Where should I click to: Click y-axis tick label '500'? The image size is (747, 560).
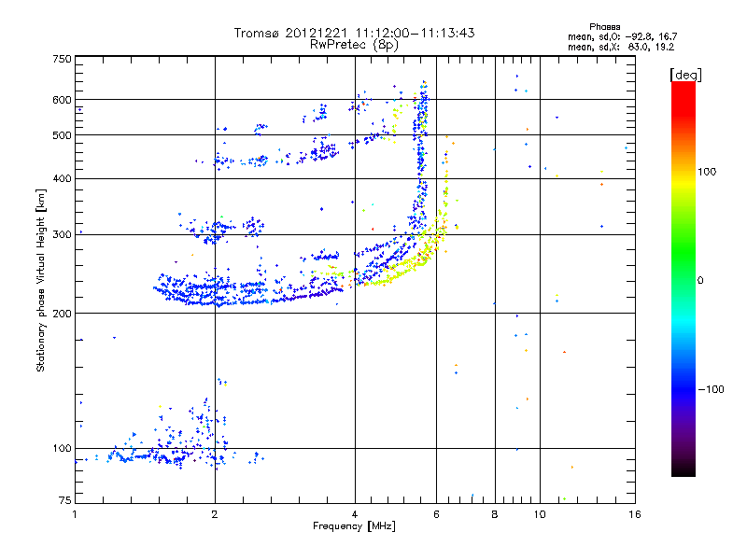[62, 135]
